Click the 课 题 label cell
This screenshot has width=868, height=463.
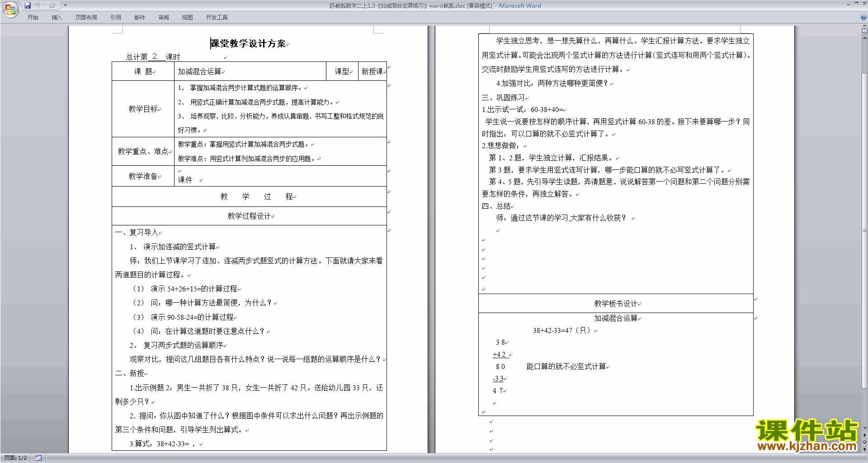[143, 71]
